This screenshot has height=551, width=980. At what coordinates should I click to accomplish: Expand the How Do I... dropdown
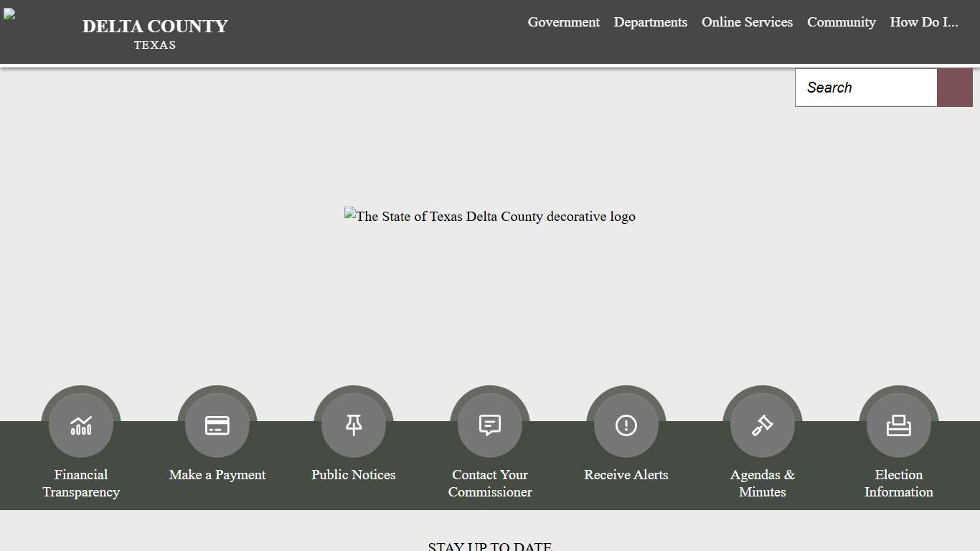click(924, 22)
